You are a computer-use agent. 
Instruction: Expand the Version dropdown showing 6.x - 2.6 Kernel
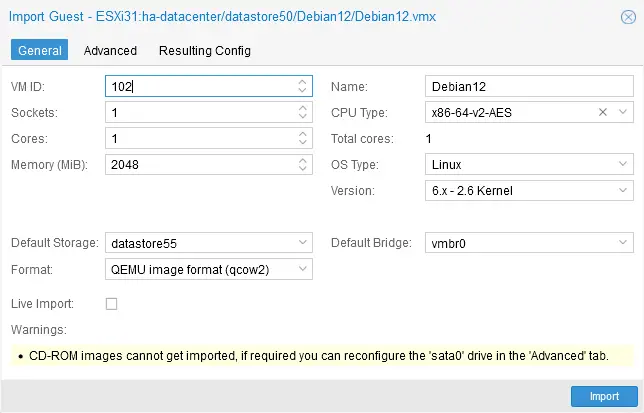click(623, 190)
